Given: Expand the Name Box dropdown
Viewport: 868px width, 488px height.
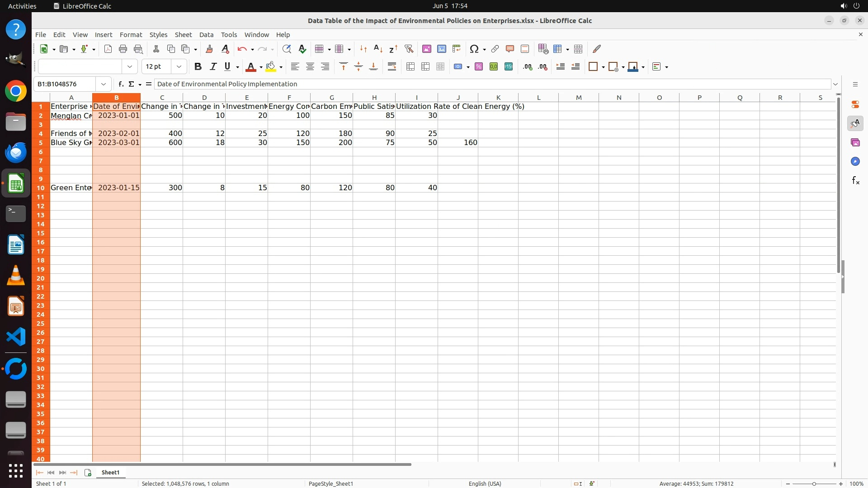Looking at the screenshot, I should (x=104, y=84).
